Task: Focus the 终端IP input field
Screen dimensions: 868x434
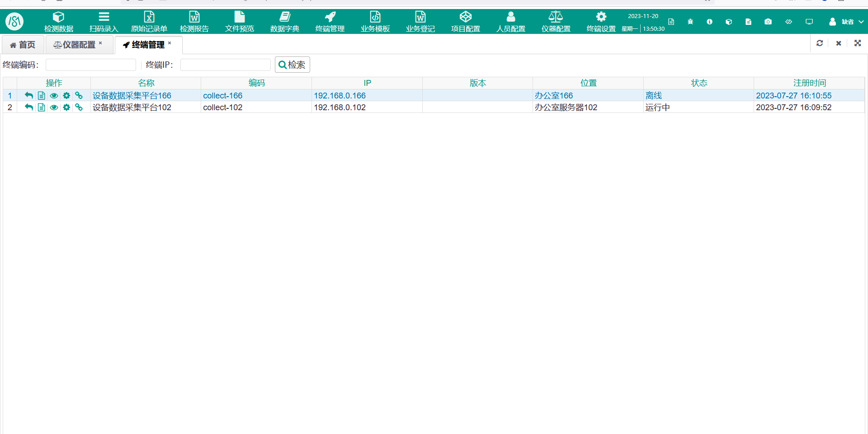Action: coord(226,65)
